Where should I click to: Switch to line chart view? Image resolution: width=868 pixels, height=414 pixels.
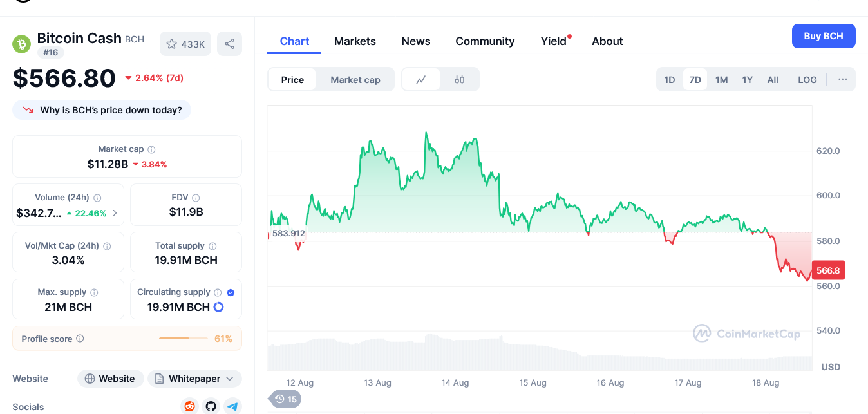(x=421, y=80)
